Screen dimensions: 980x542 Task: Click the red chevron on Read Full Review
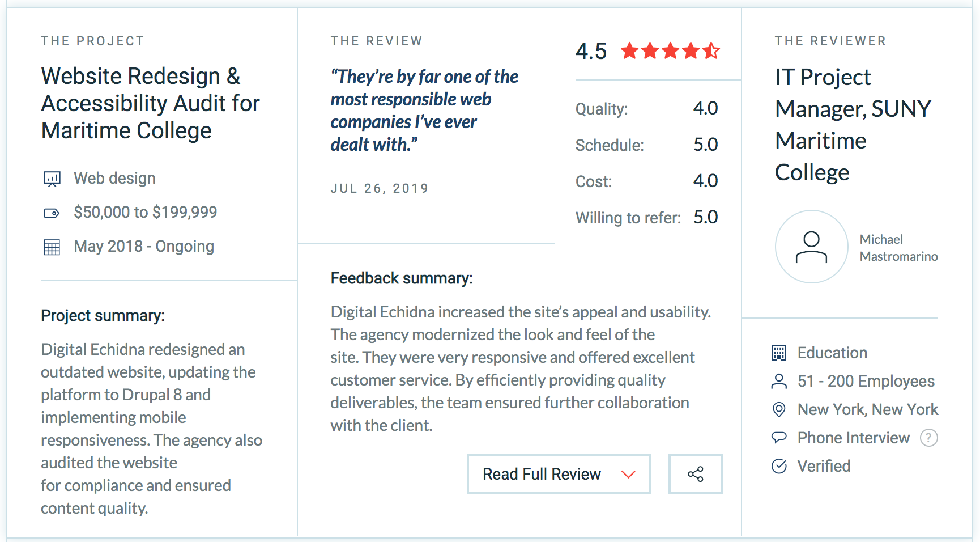[x=628, y=475]
